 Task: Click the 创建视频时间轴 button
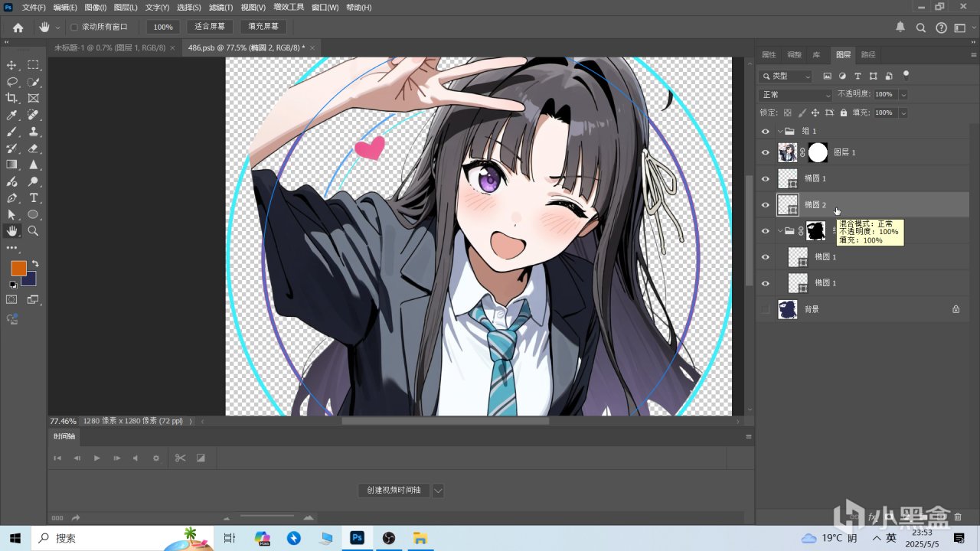click(394, 491)
